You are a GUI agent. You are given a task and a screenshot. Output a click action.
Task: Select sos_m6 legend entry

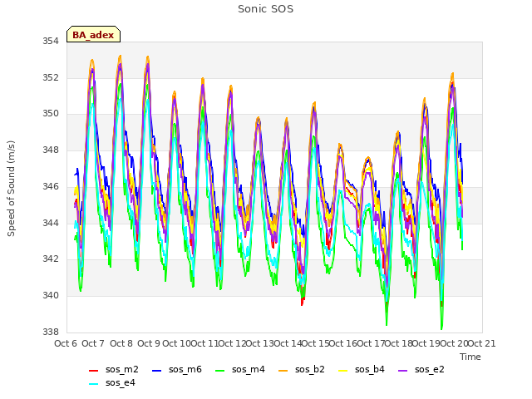(x=176, y=369)
